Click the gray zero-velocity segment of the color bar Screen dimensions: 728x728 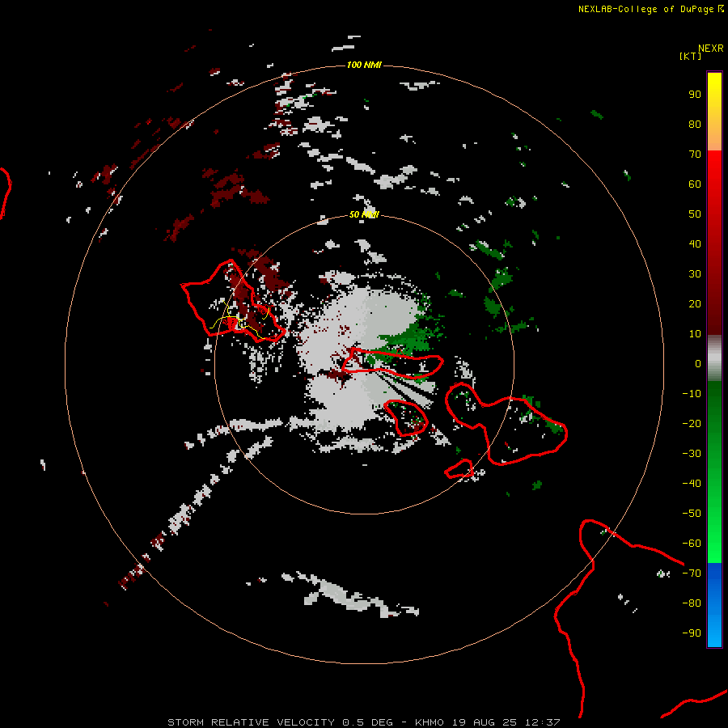tap(714, 358)
